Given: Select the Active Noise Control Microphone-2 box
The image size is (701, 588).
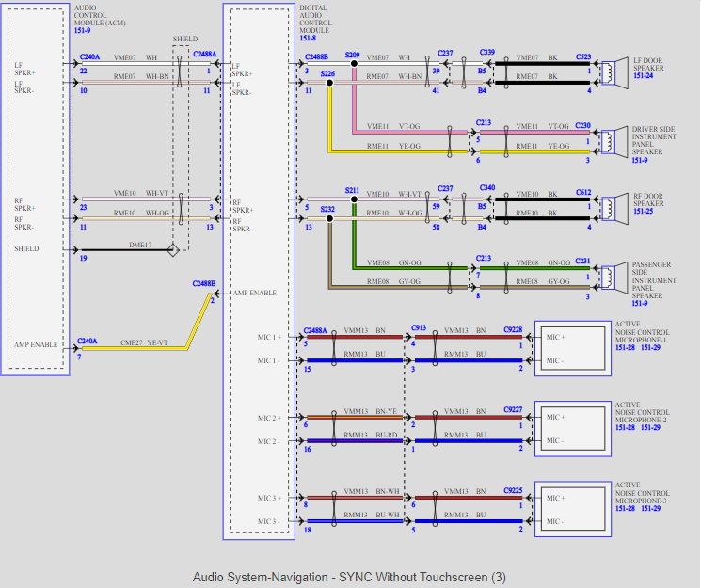Looking at the screenshot, I should [x=573, y=429].
